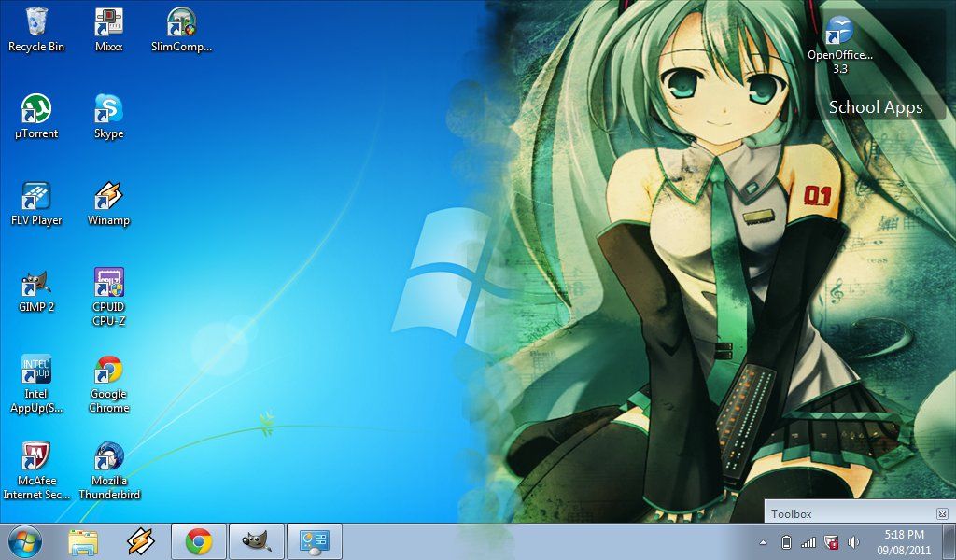Screen dimensions: 956x560
Task: Click the Toolbox window title bar
Action: click(x=860, y=513)
